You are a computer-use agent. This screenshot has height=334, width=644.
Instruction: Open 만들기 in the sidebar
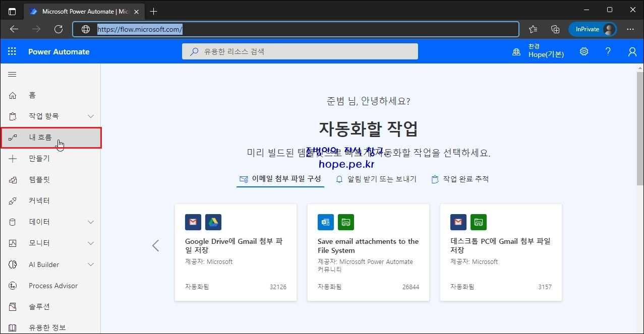[x=51, y=159]
